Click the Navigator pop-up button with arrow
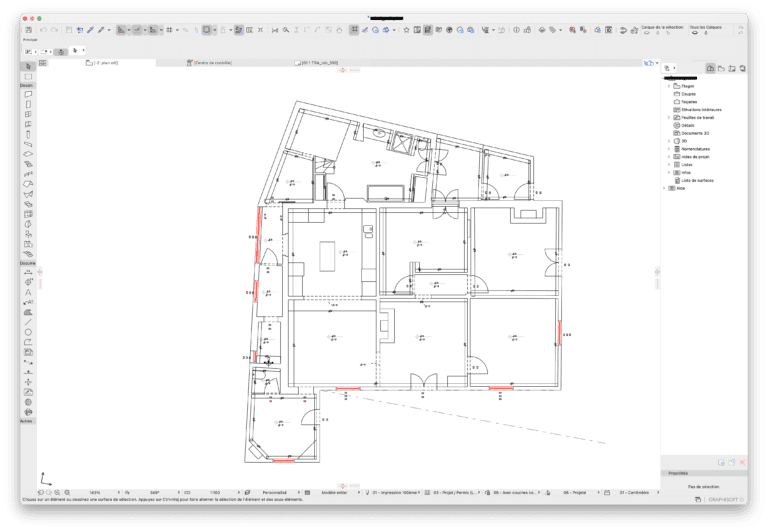 (x=669, y=68)
